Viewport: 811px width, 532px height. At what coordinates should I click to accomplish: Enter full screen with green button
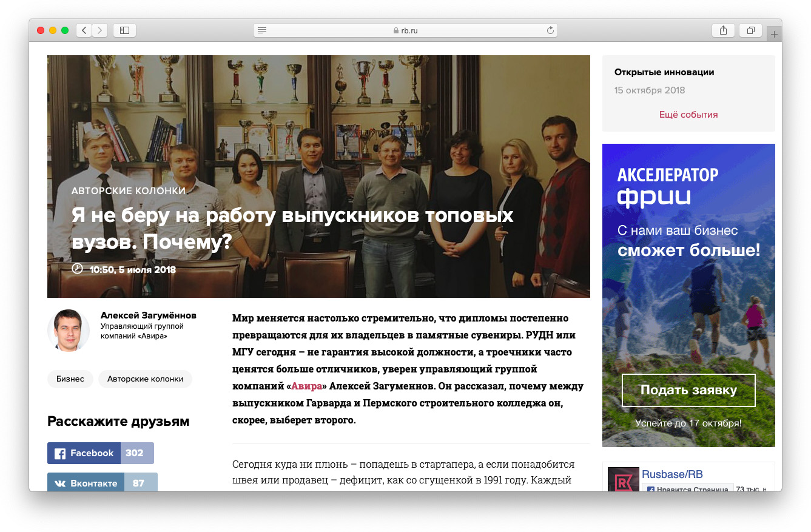(65, 30)
